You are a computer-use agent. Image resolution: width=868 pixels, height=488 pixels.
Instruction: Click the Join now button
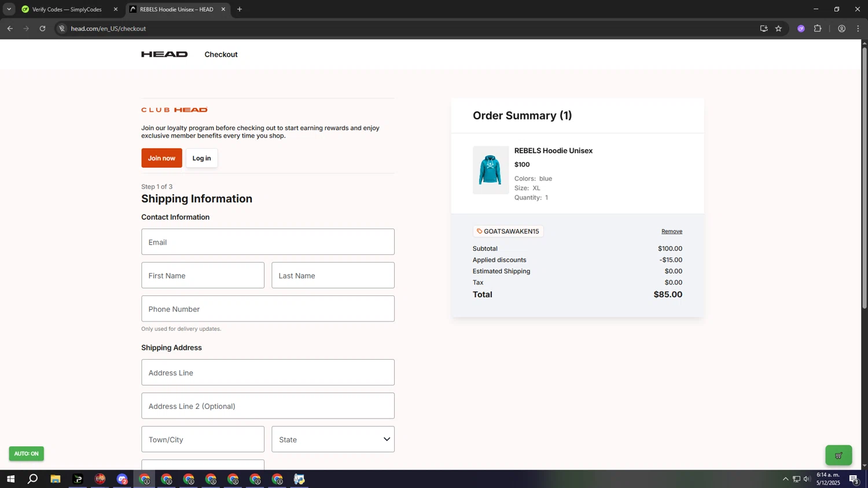click(161, 158)
